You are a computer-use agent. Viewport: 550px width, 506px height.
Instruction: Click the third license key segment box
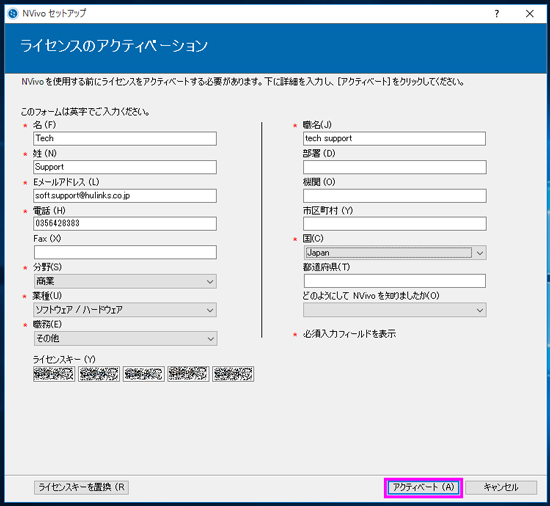[x=143, y=374]
